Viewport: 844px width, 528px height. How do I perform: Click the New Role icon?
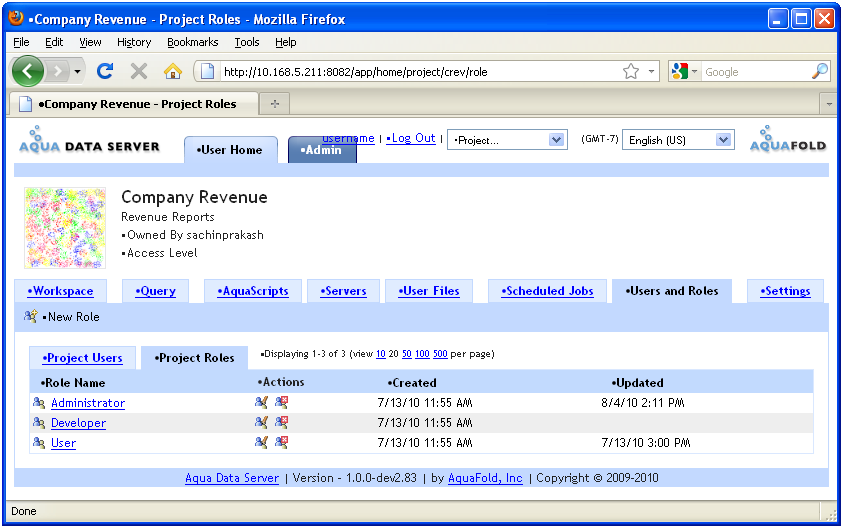(30, 317)
